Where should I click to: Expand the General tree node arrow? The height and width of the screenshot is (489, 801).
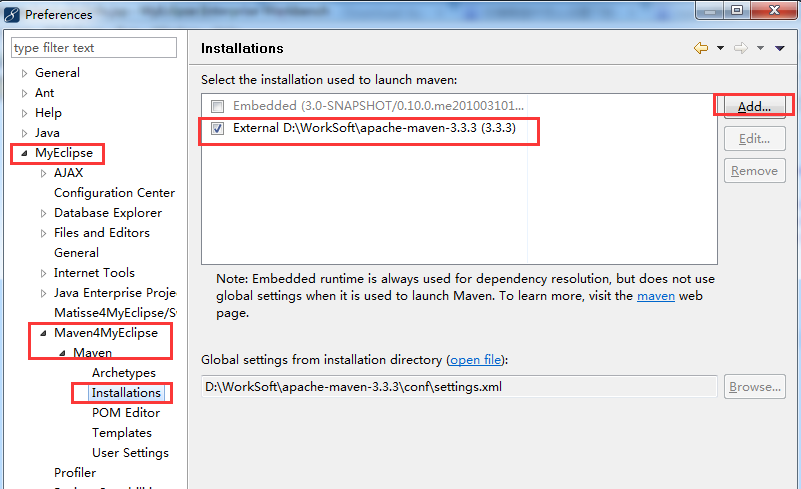(x=24, y=73)
